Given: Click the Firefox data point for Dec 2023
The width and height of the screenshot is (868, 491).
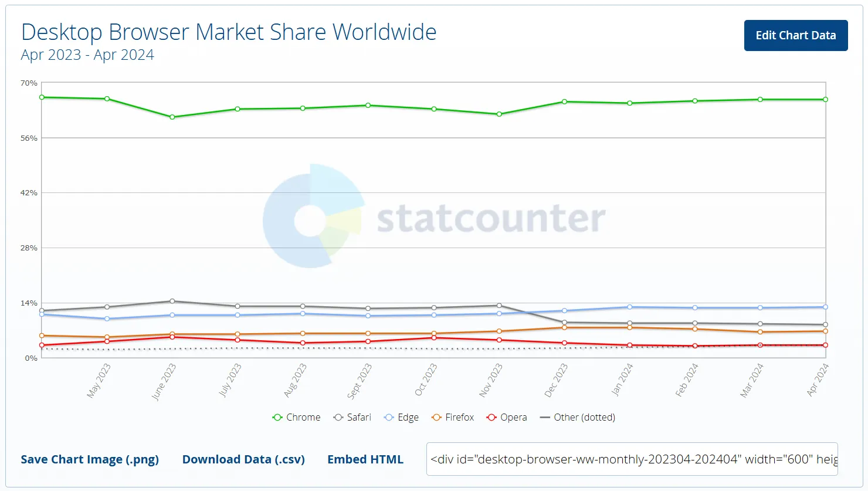Looking at the screenshot, I should (564, 327).
